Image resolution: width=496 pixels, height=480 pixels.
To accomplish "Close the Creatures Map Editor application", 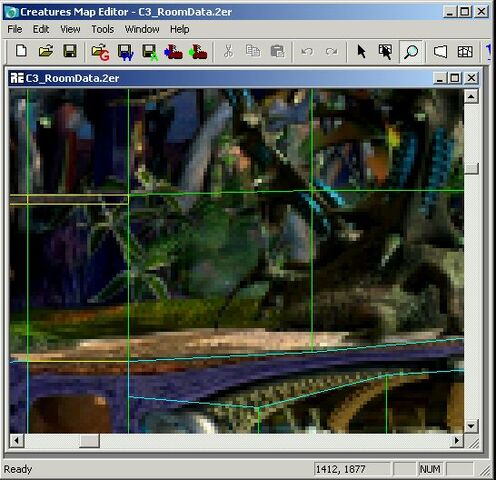I will [x=482, y=12].
